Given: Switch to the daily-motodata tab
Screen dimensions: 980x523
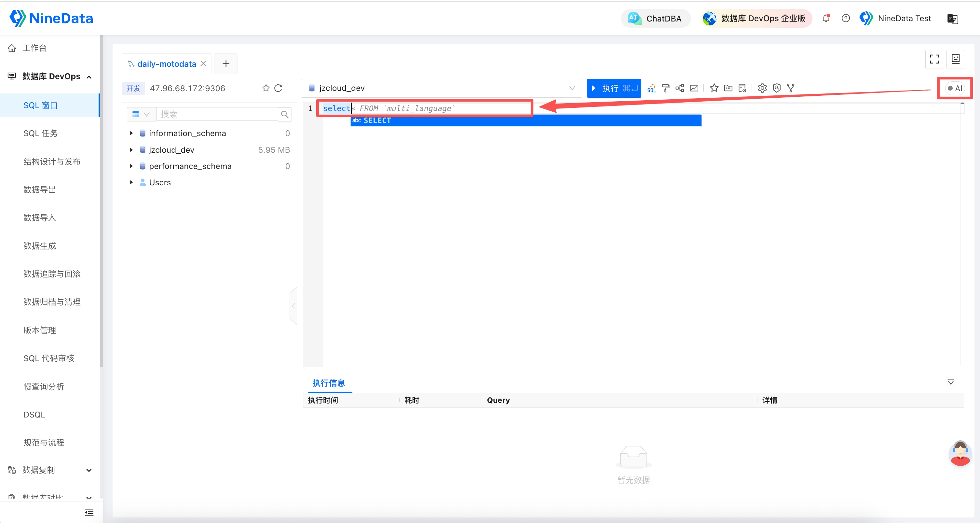Looking at the screenshot, I should (166, 64).
